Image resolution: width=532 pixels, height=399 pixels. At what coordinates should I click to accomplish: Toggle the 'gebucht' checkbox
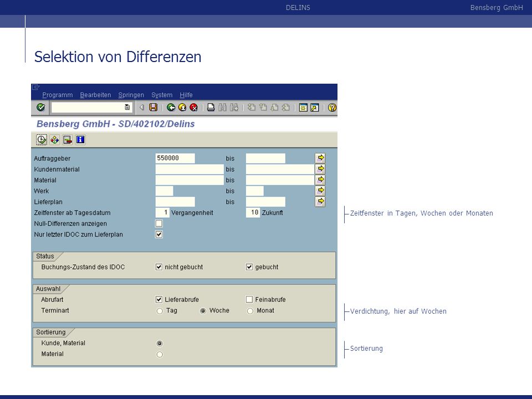(249, 267)
